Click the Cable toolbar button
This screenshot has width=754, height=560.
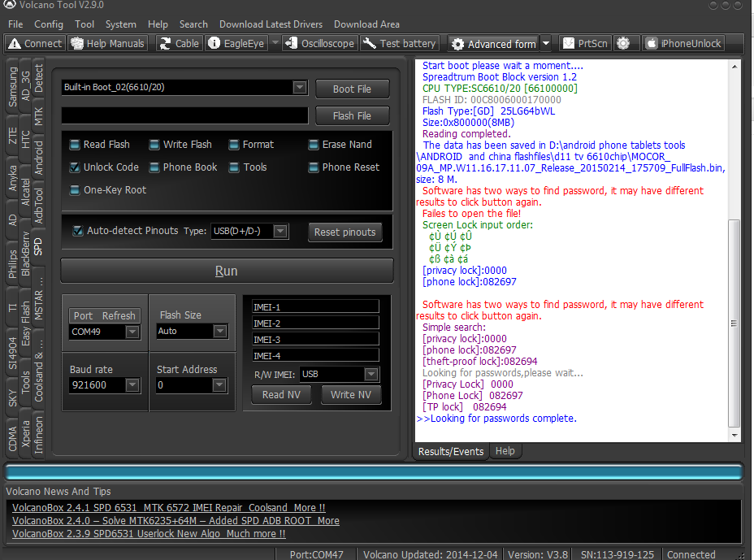pyautogui.click(x=180, y=43)
